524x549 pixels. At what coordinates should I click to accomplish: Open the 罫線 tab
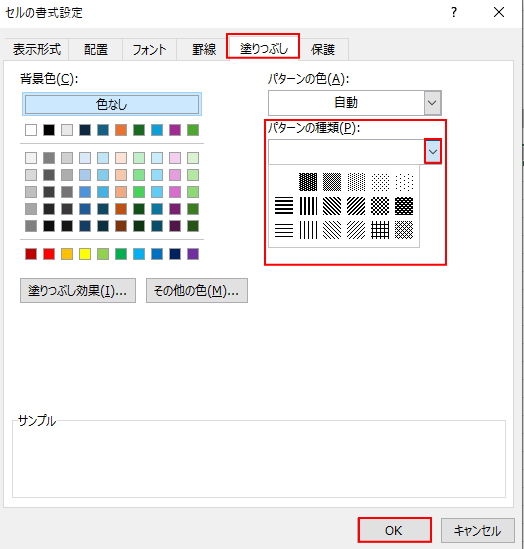[x=204, y=49]
